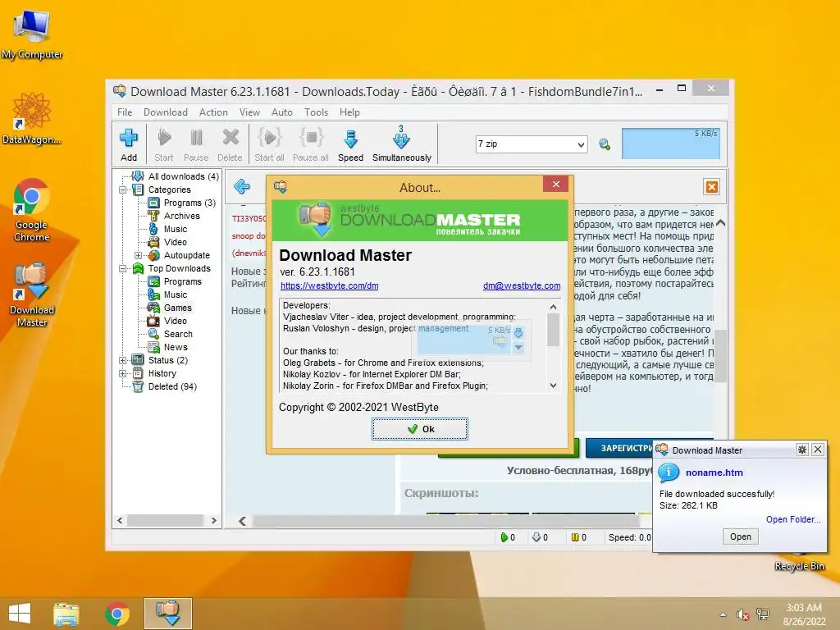Screen dimensions: 840x630
Task: Select the Autoupdate tree item
Action: (x=186, y=255)
